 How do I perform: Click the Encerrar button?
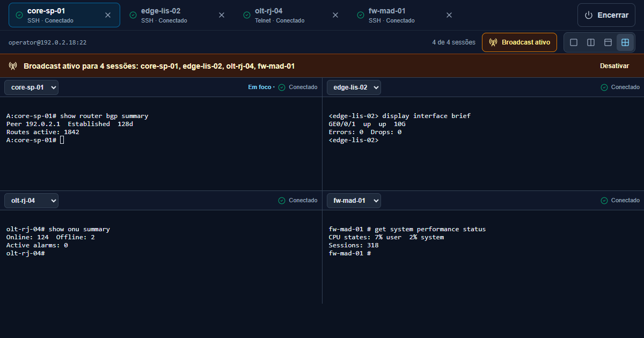pos(606,15)
